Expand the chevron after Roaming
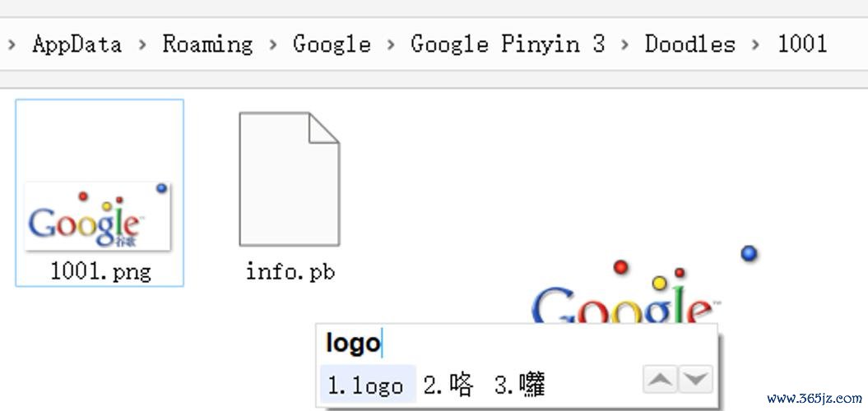 pos(273,45)
